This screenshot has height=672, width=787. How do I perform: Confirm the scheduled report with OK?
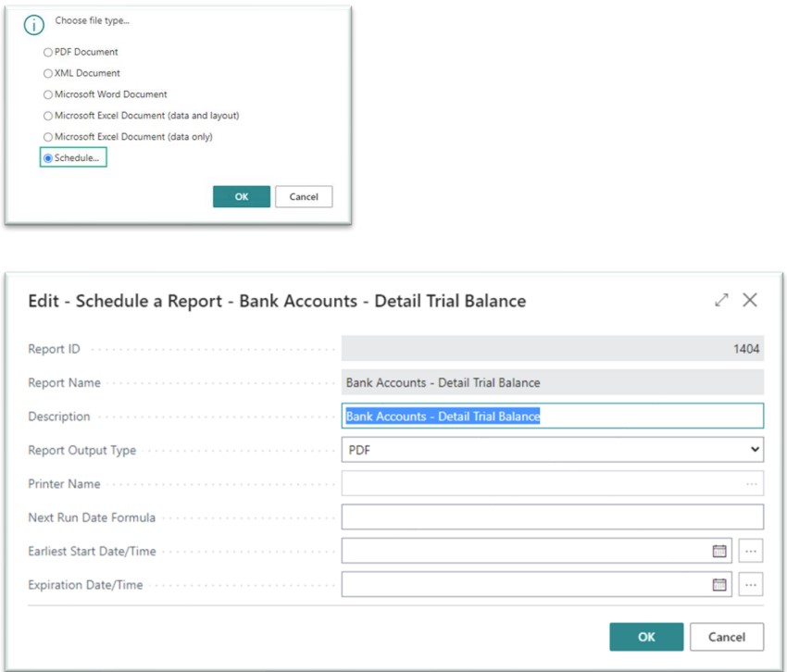[646, 637]
